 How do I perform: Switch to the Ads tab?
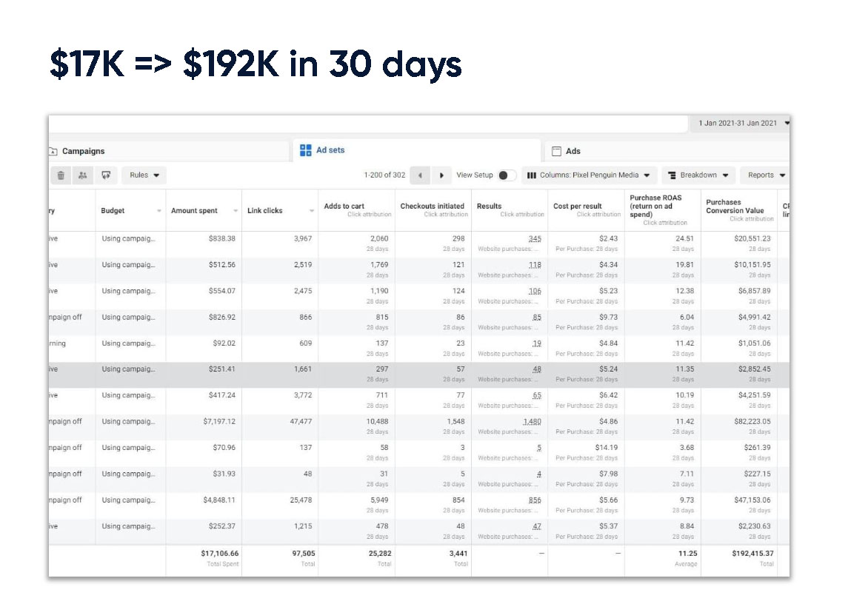[572, 151]
